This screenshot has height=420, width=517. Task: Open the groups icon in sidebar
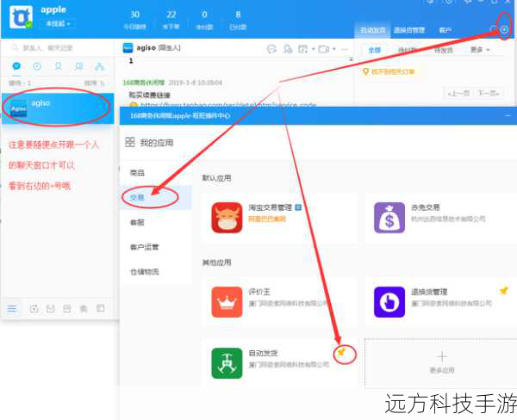(78, 66)
